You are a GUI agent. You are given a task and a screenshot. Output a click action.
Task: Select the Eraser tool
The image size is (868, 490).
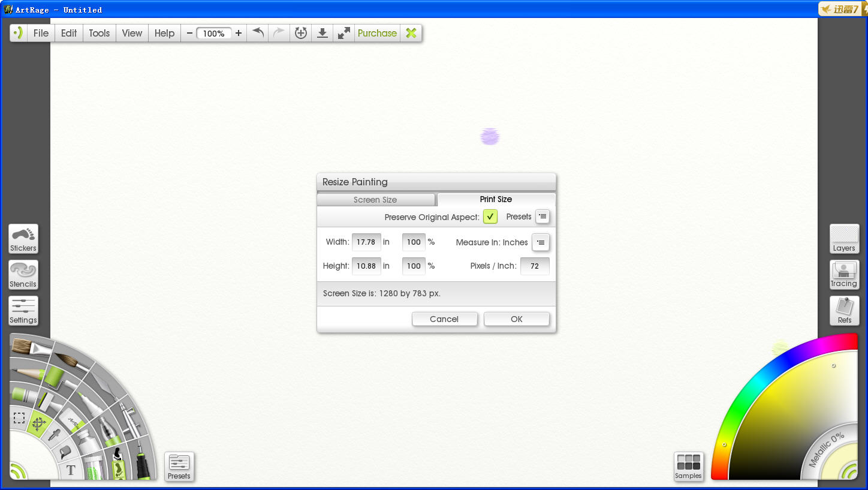71,420
